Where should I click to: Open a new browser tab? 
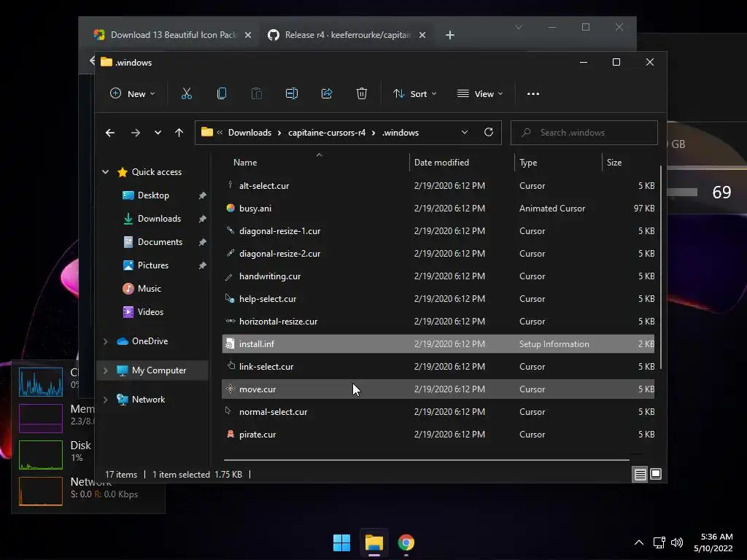tap(449, 35)
